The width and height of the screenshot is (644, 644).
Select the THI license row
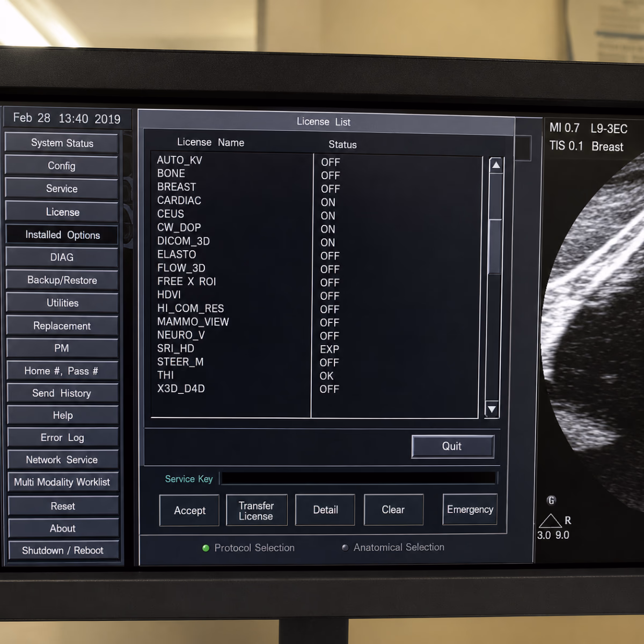[x=316, y=376]
